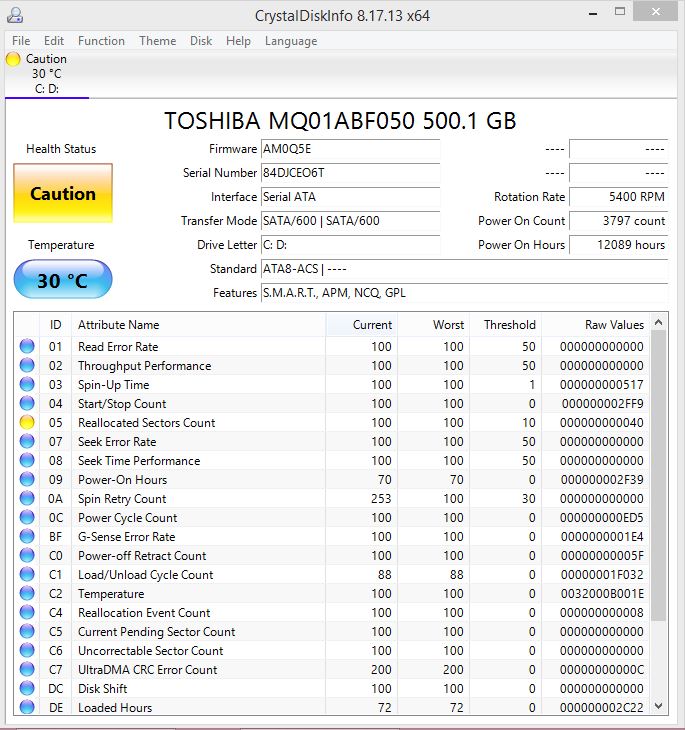
Task: Click the Current column header
Action: (x=361, y=325)
